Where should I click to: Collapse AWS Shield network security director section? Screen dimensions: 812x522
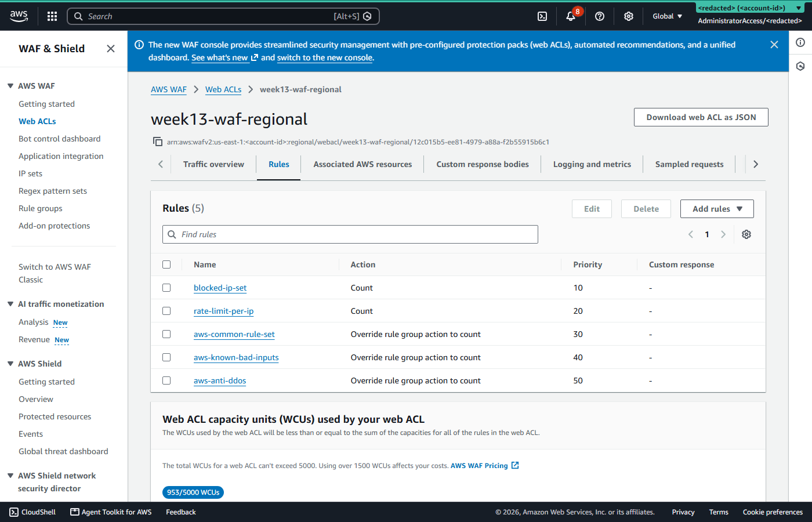10,476
